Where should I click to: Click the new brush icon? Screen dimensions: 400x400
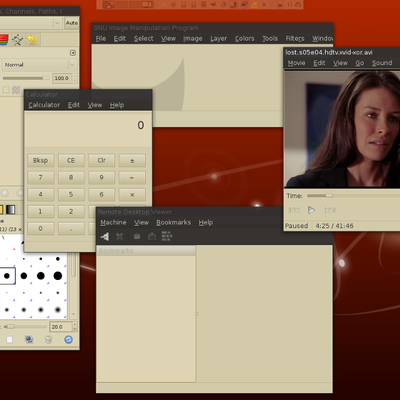(x=10, y=340)
